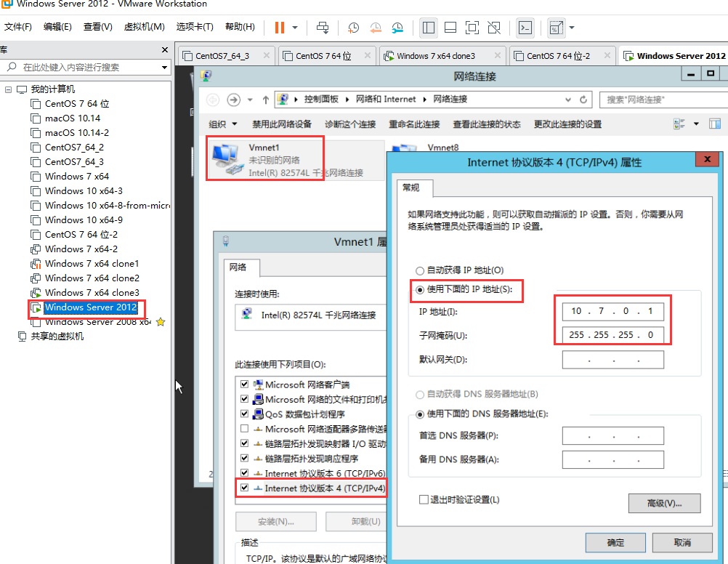Viewport: 728px width, 564px height.
Task: Close the IPv4 properties dialog
Action: pos(708,159)
